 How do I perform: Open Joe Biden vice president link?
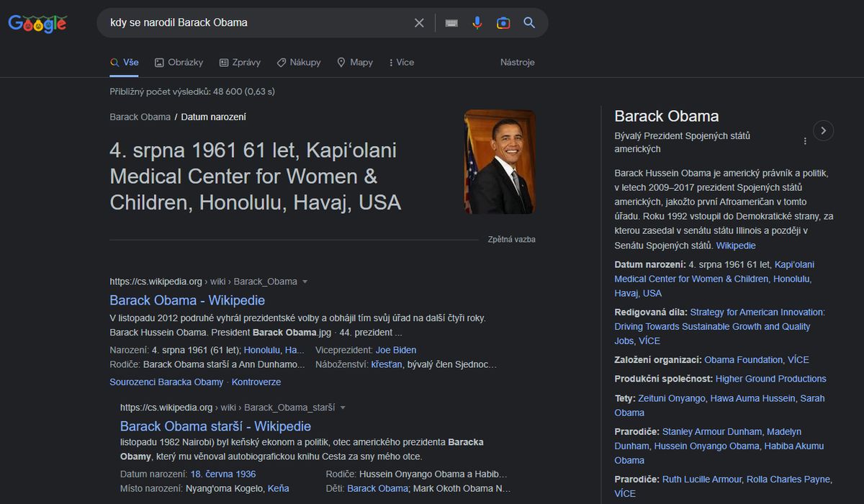396,350
